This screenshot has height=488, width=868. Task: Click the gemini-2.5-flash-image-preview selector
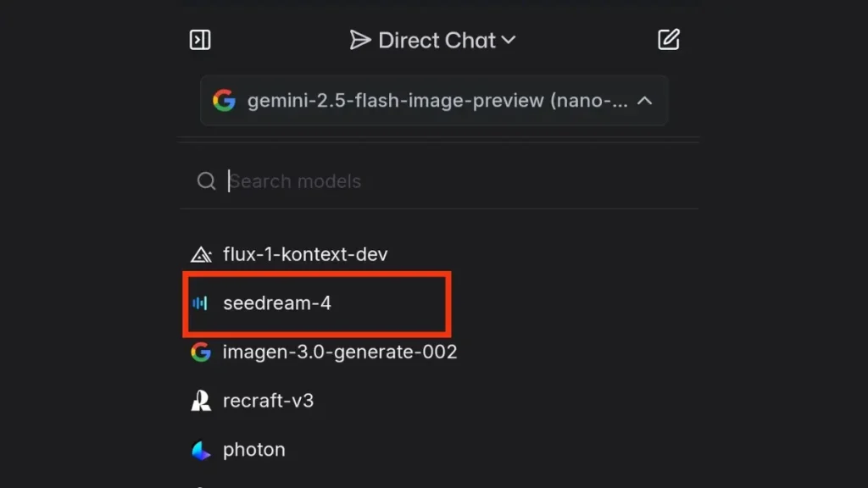434,100
